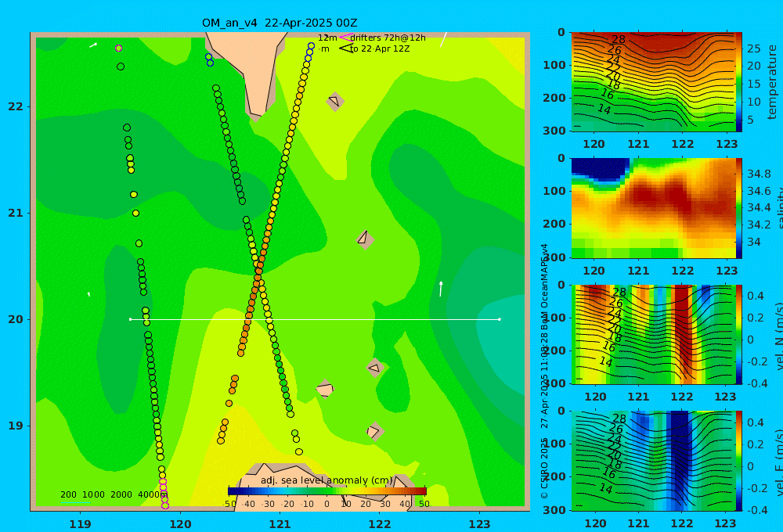The width and height of the screenshot is (783, 532).
Task: Click latitude label 22 on main map
Action: (x=16, y=107)
